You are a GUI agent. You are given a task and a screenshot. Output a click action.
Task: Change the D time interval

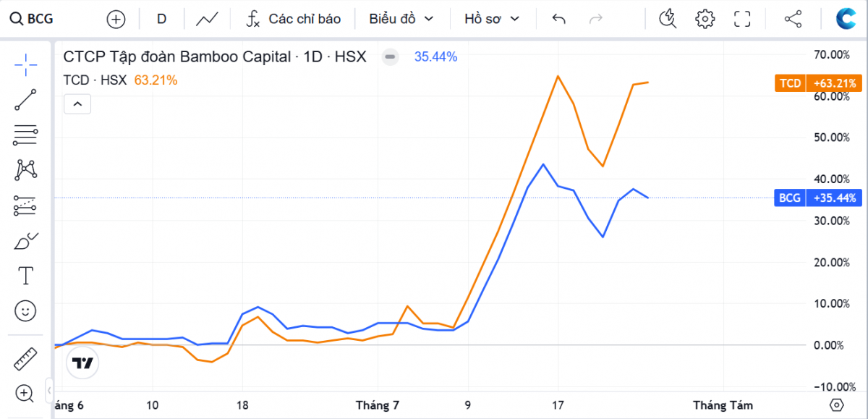click(161, 19)
